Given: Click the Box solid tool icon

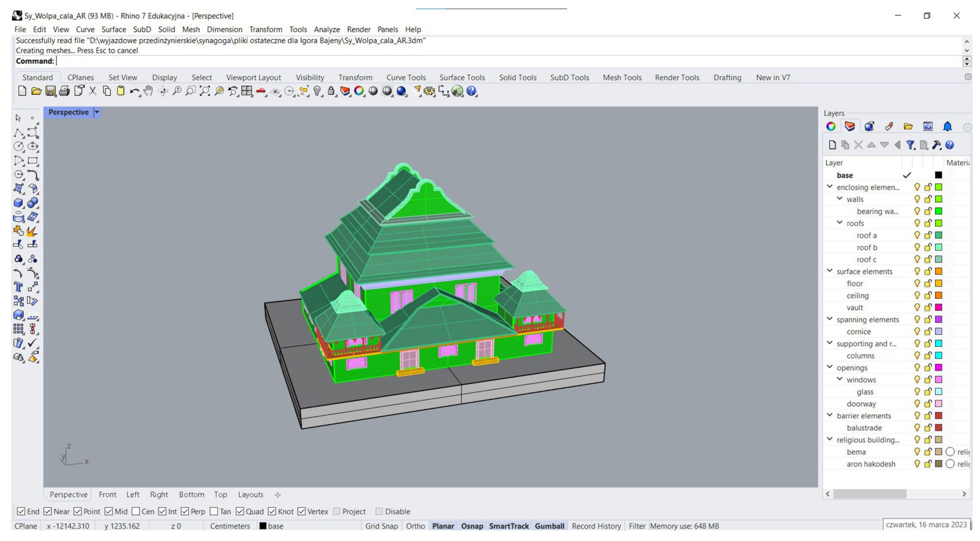Looking at the screenshot, I should 18,203.
